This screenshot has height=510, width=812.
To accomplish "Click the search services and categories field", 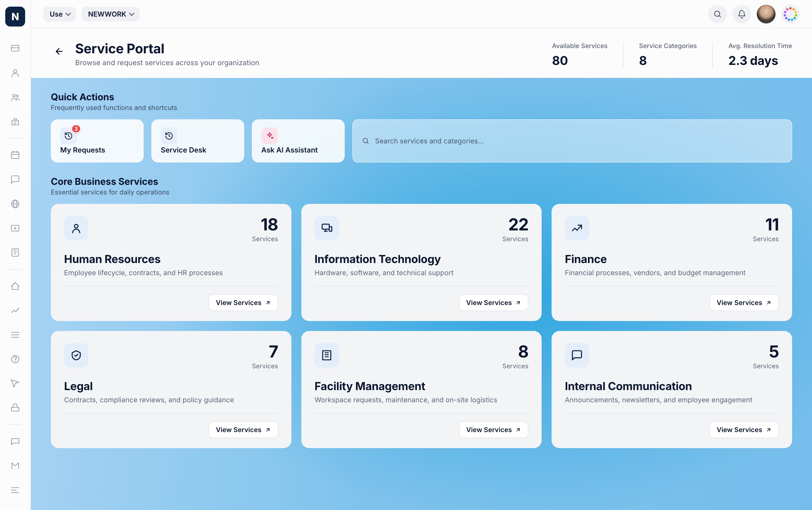I will (572, 141).
